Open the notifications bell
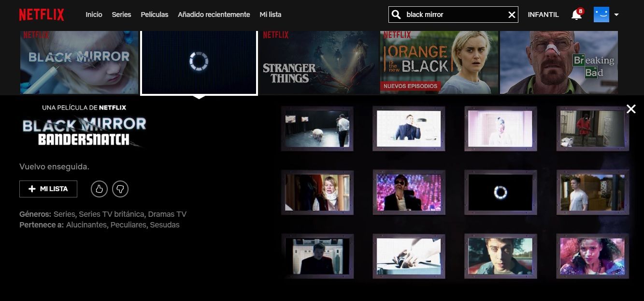Viewport: 644px width, 301px height. pyautogui.click(x=576, y=15)
